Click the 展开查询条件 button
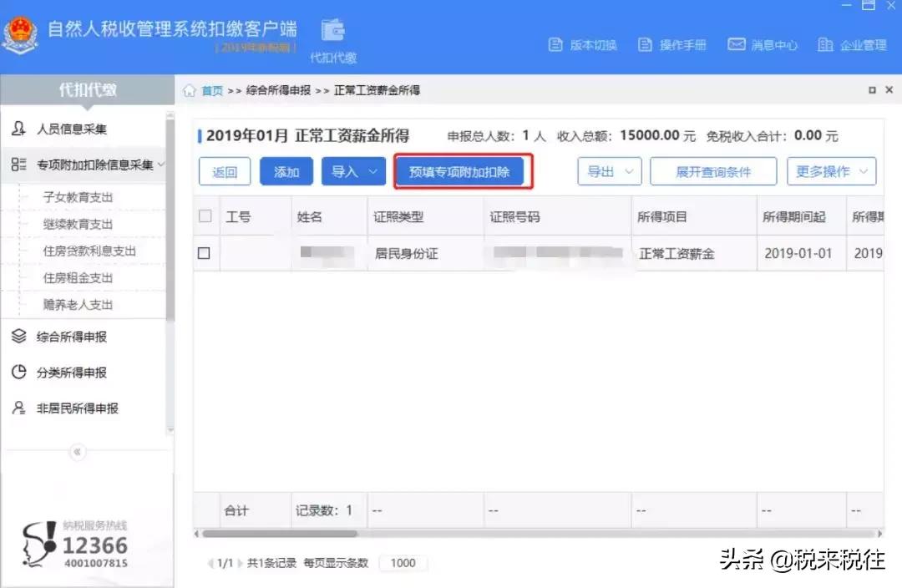Image resolution: width=902 pixels, height=588 pixels. (x=712, y=171)
